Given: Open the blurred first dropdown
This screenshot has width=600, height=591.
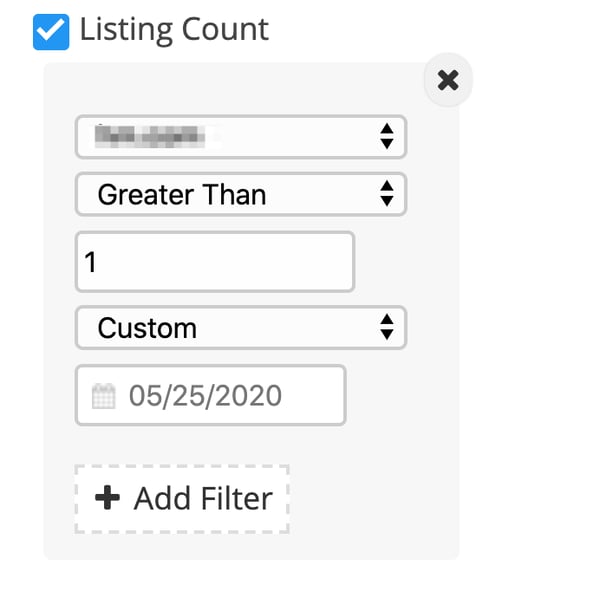Looking at the screenshot, I should click(x=241, y=137).
